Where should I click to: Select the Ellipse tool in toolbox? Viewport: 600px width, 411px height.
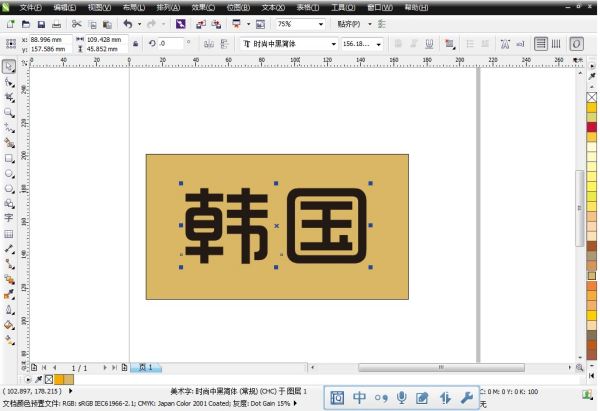click(x=9, y=172)
